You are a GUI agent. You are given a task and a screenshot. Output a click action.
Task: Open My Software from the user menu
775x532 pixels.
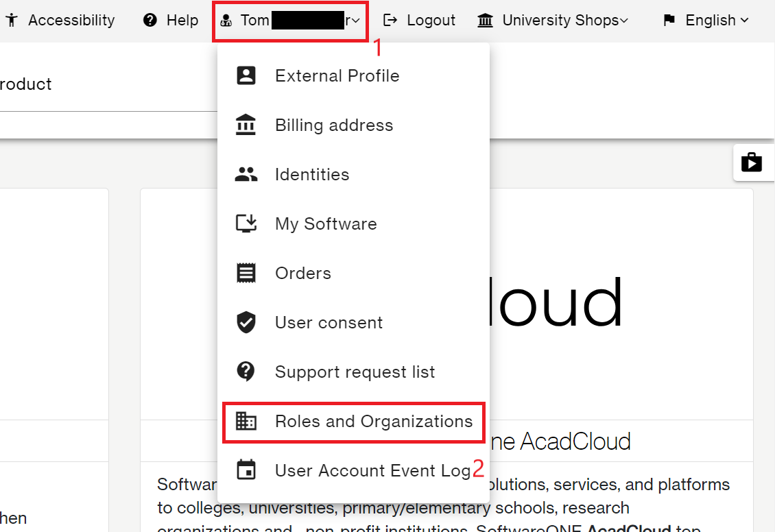[326, 223]
